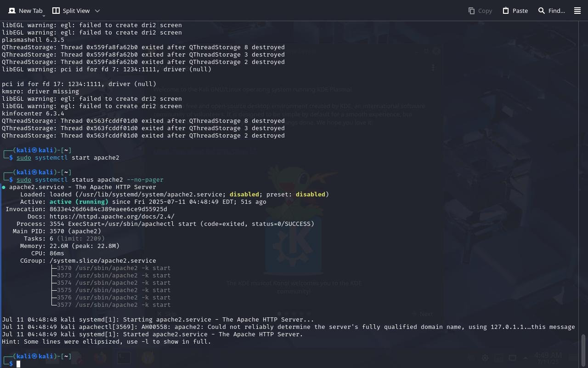Open the hamburger main menu

577,11
